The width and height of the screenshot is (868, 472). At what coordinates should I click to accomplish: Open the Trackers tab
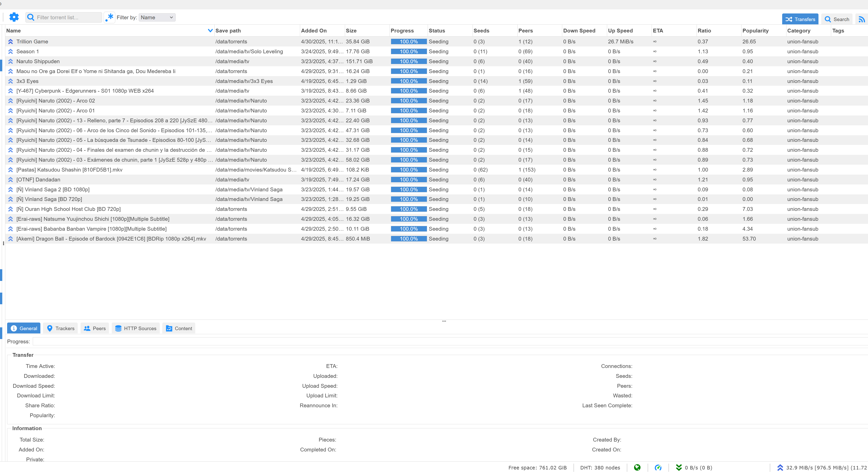pos(60,328)
